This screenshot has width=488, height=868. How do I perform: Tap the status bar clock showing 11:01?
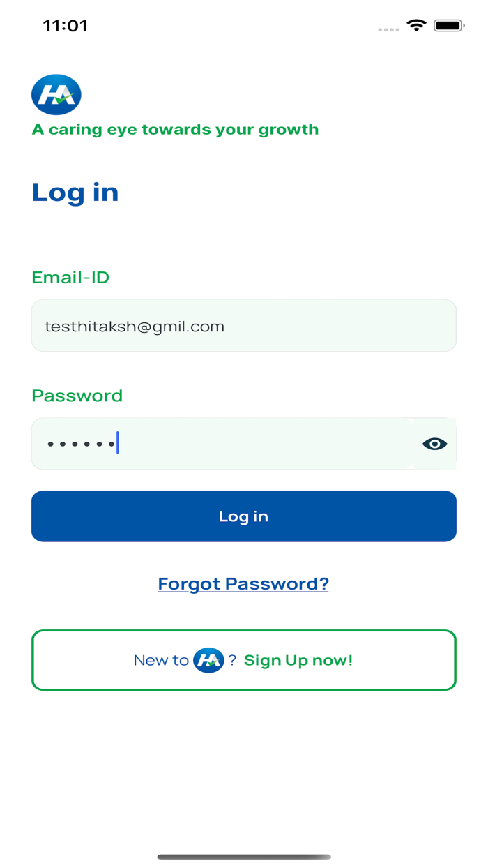(66, 26)
